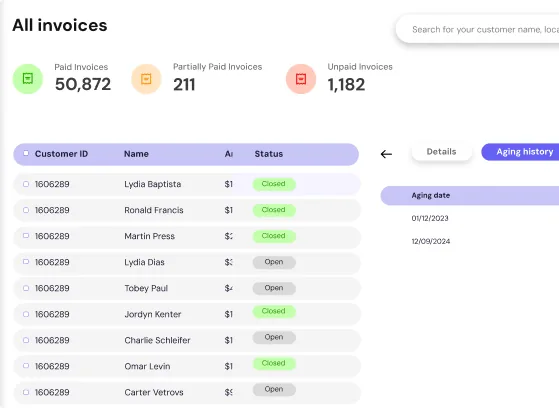The height and width of the screenshot is (408, 559).
Task: Click the Closed badge for Lydia Baptista
Action: pyautogui.click(x=274, y=184)
